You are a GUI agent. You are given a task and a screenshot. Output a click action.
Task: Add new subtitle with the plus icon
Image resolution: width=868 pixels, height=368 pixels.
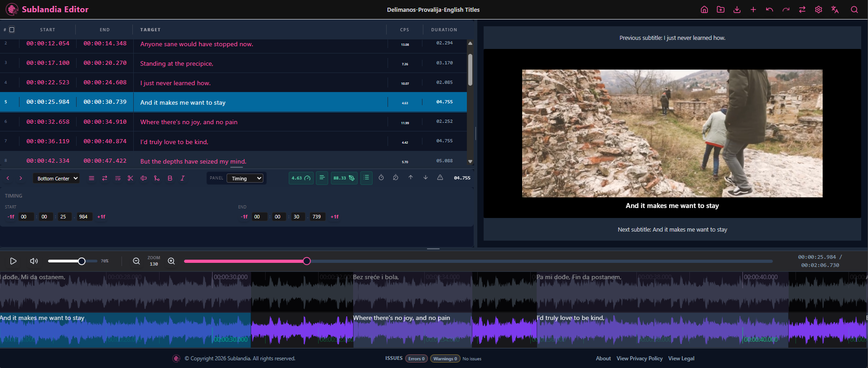tap(753, 10)
